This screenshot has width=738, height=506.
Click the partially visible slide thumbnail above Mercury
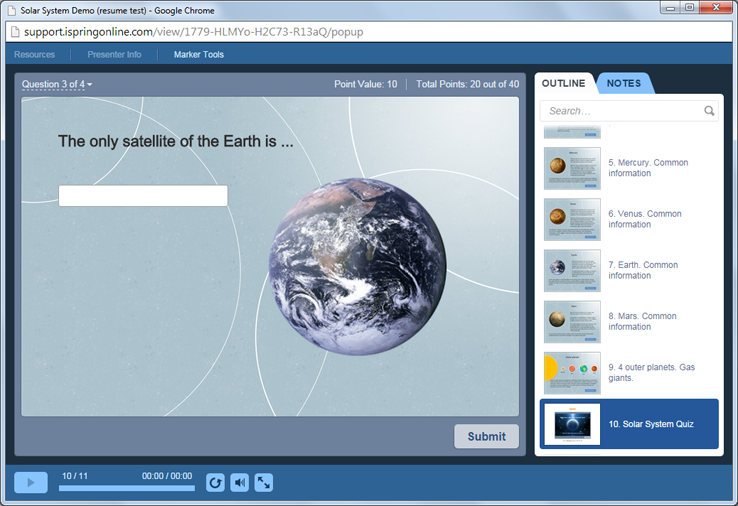(x=572, y=132)
